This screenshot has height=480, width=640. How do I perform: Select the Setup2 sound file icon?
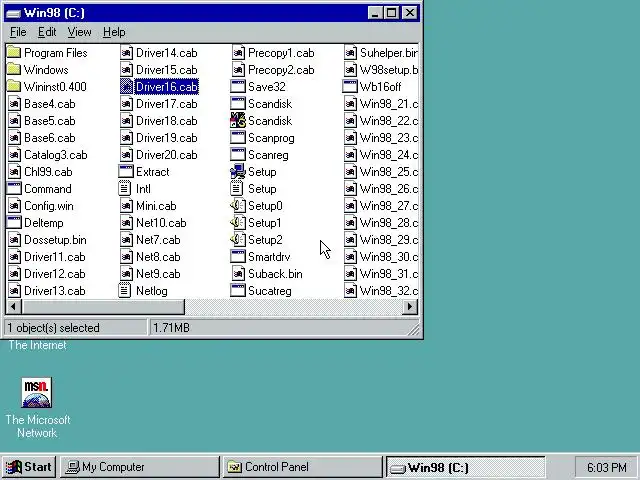[x=238, y=240]
